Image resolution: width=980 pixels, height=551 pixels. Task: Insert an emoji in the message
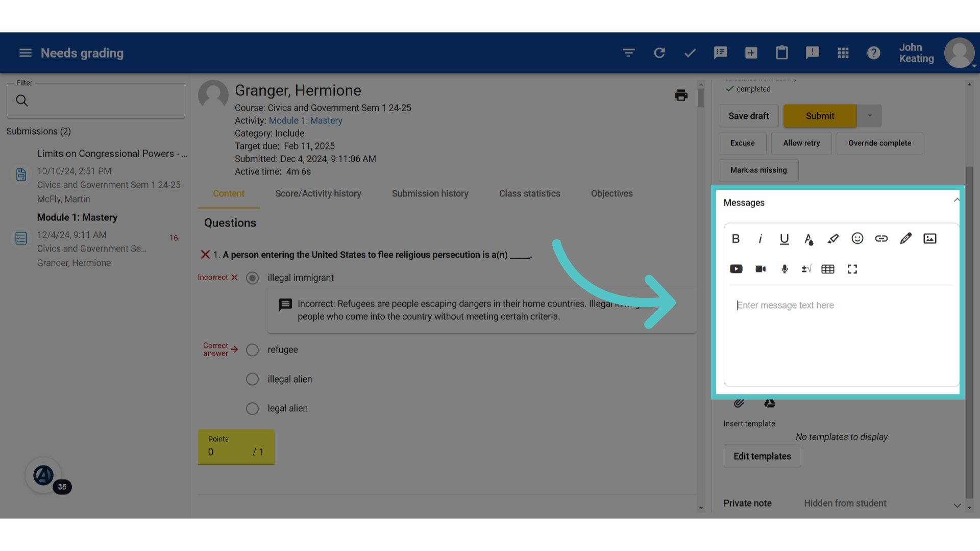point(857,238)
